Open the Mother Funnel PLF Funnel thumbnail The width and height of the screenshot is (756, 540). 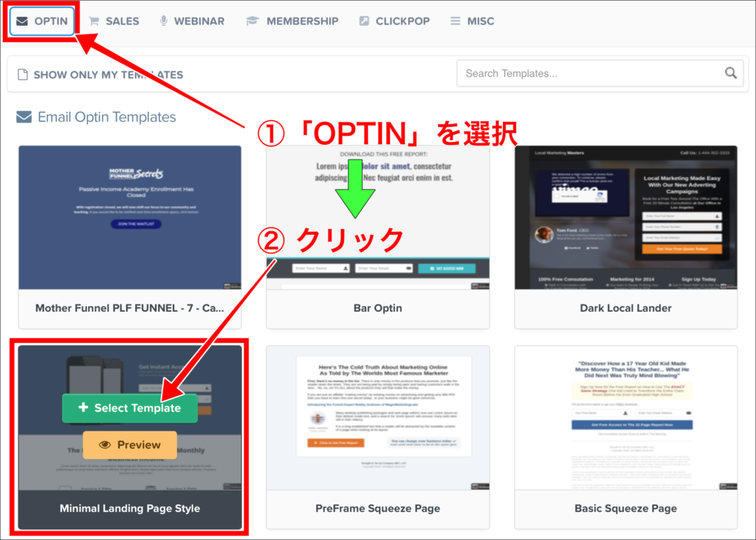[130, 217]
